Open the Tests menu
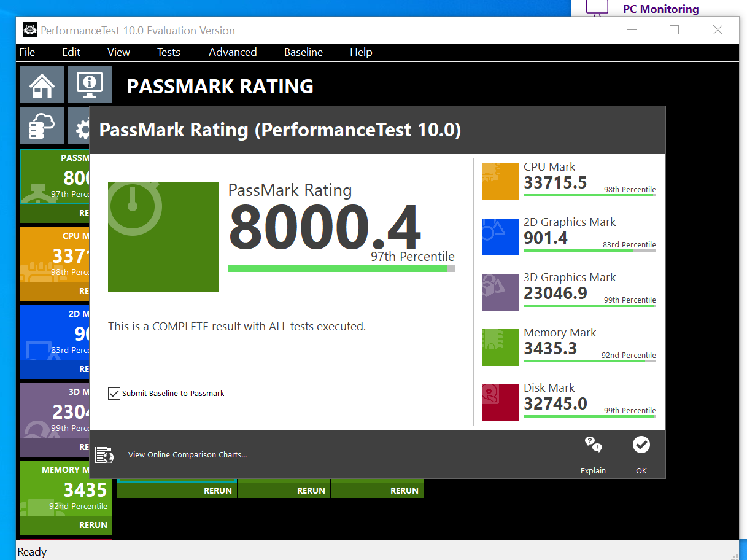Image resolution: width=747 pixels, height=560 pixels. 168,52
